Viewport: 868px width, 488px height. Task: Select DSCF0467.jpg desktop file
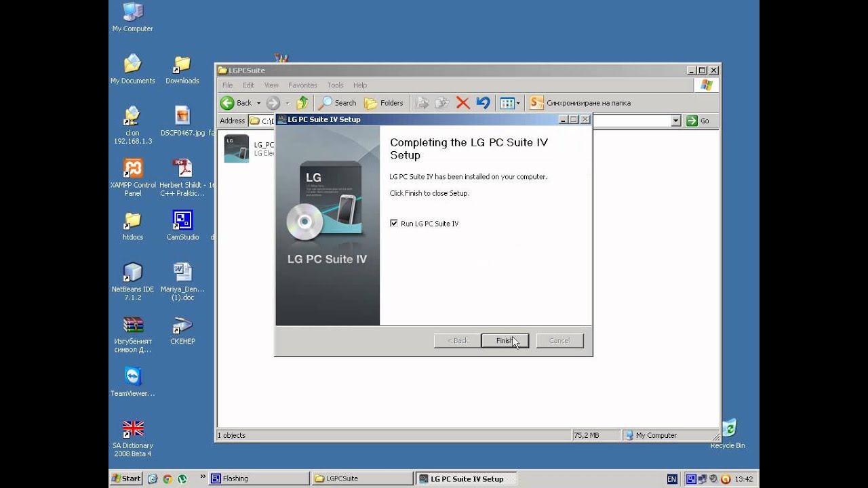tap(182, 121)
